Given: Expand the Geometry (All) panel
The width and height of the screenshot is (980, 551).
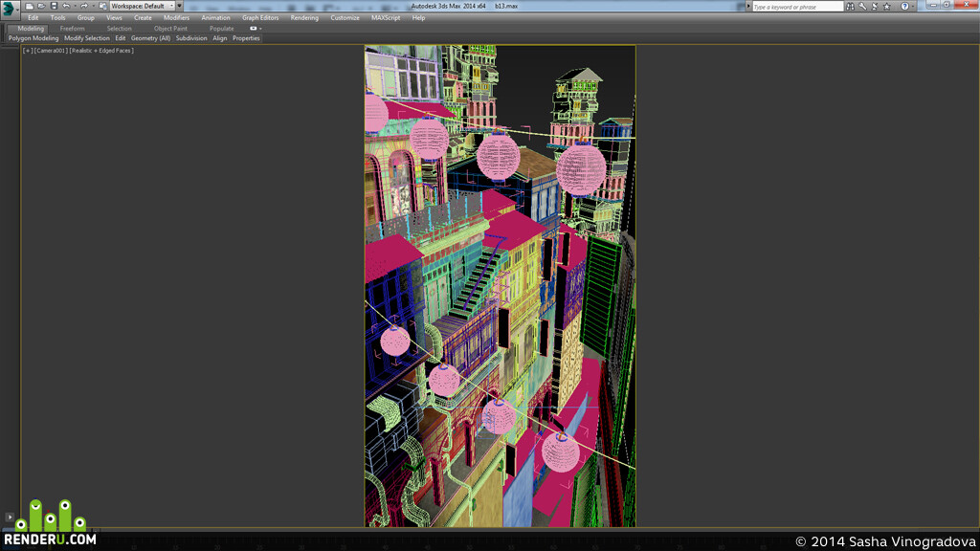Looking at the screenshot, I should (x=150, y=38).
